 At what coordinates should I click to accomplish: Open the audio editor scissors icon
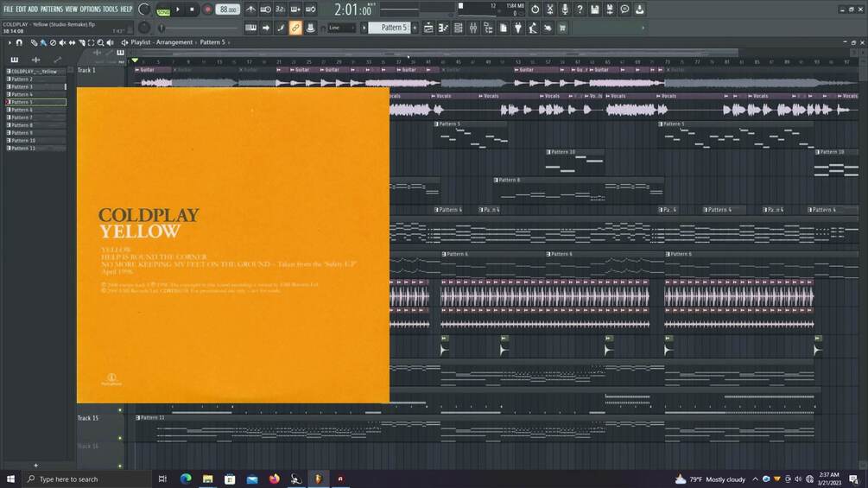549,10
